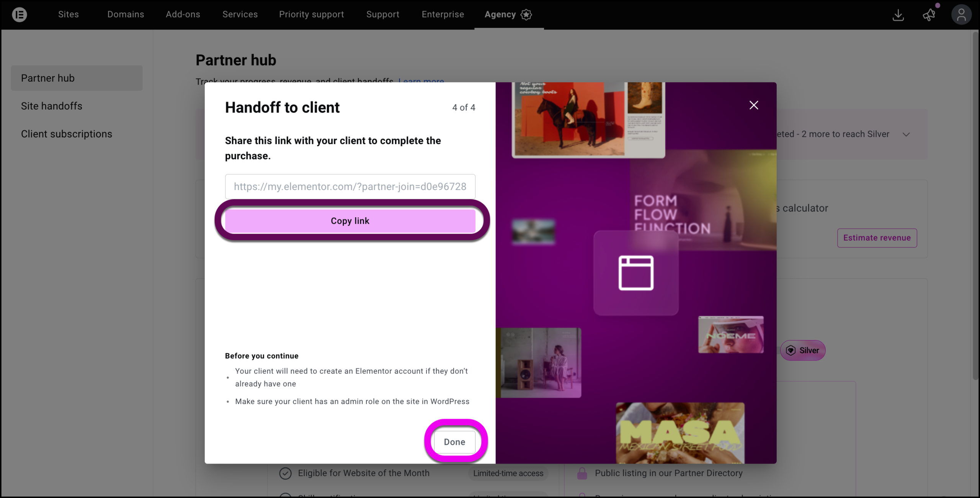Image resolution: width=980 pixels, height=498 pixels.
Task: Close the Handoff to client dialog
Action: 753,105
